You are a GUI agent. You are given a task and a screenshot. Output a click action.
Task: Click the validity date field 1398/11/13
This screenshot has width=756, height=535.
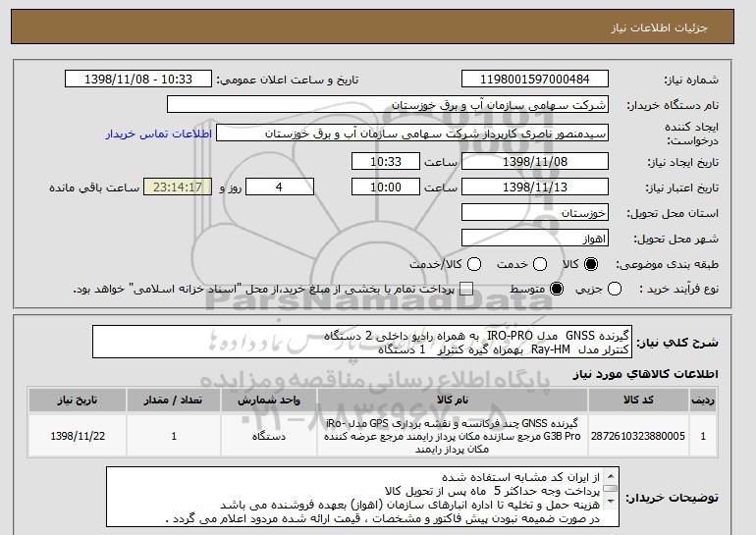click(x=535, y=187)
